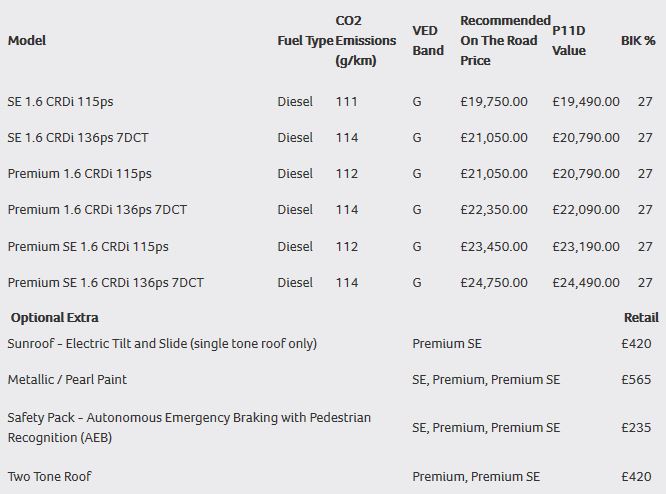Click the BIK % column header
Viewport: 666px width, 494px height.
click(637, 41)
